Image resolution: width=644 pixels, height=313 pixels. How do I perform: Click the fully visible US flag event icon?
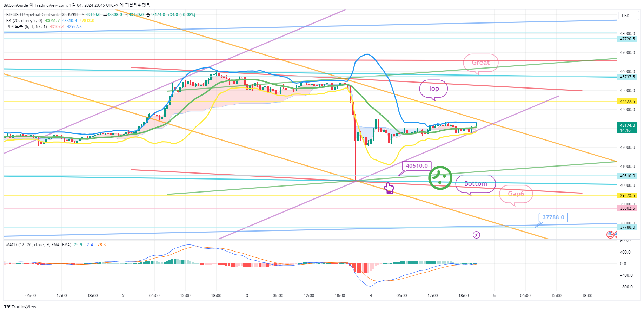click(610, 235)
